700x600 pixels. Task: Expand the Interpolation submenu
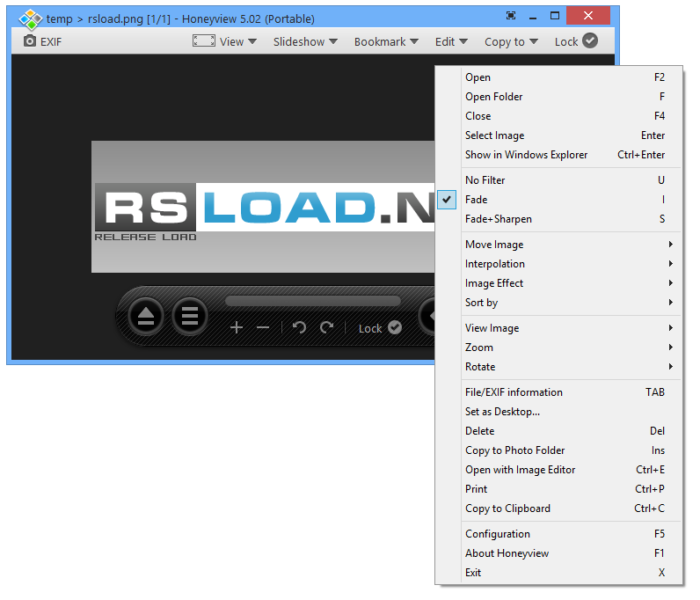(559, 264)
